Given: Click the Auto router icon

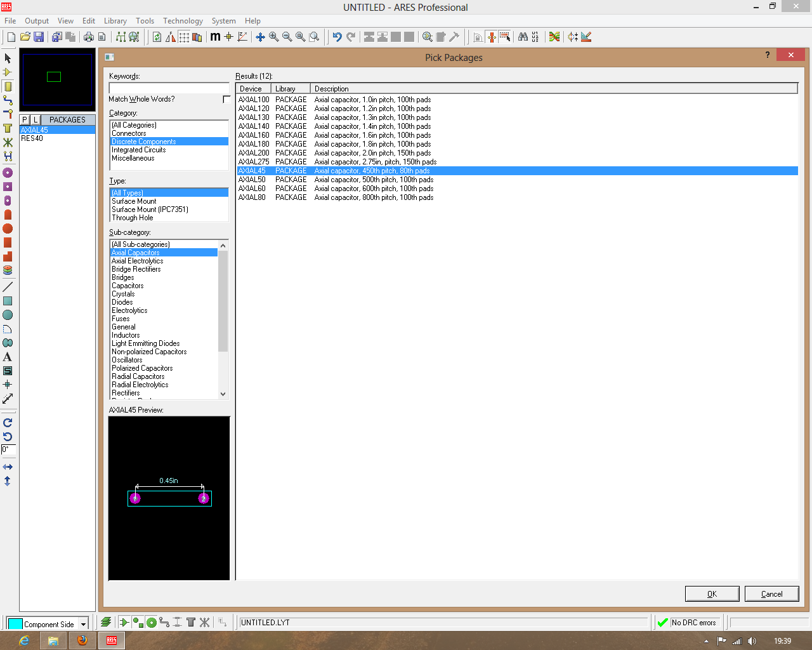Looking at the screenshot, I should [554, 37].
